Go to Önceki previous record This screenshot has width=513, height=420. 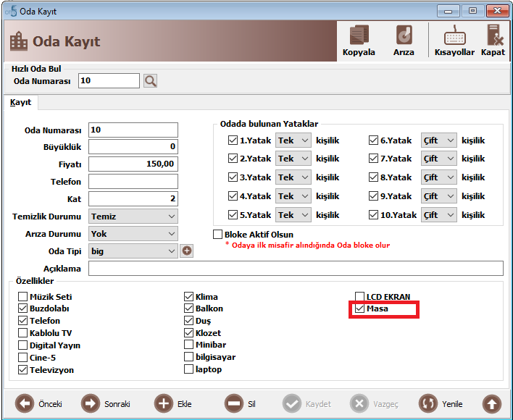(25, 403)
